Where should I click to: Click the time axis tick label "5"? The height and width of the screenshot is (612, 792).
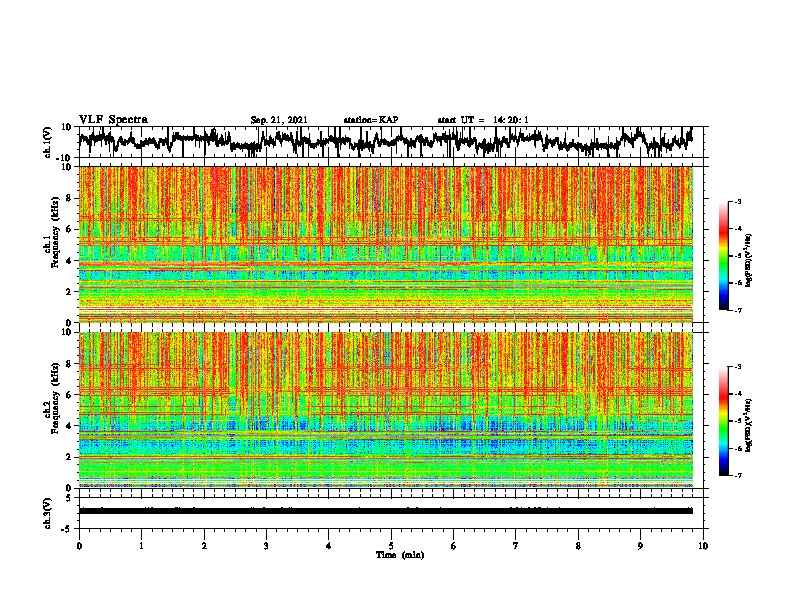391,545
